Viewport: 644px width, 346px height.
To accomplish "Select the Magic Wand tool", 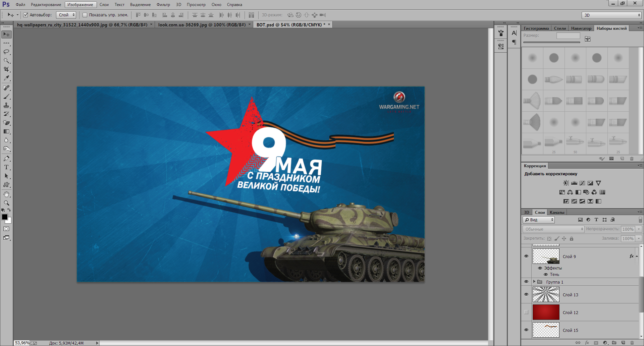I will coord(6,60).
